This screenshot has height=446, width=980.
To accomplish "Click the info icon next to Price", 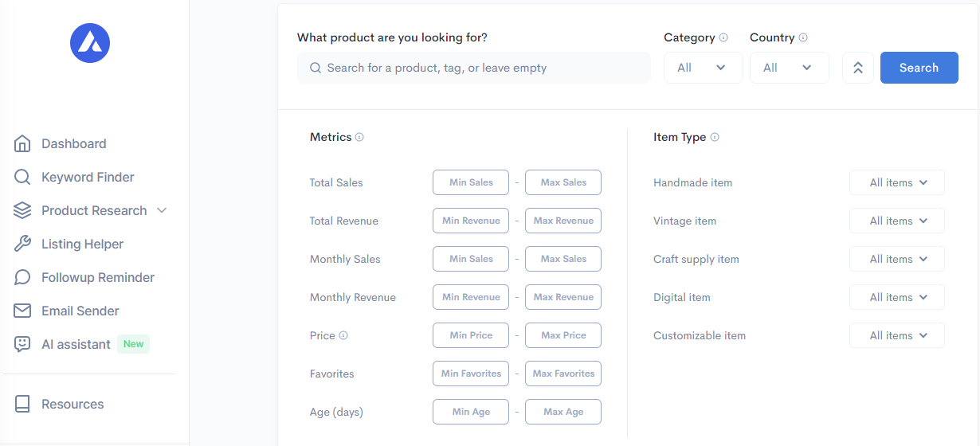I will coord(343,335).
